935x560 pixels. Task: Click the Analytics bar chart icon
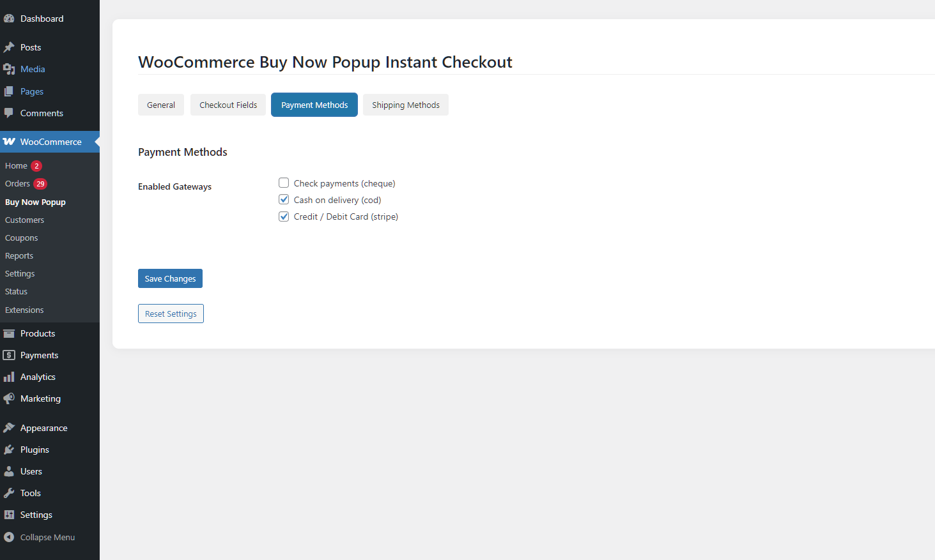coord(9,377)
